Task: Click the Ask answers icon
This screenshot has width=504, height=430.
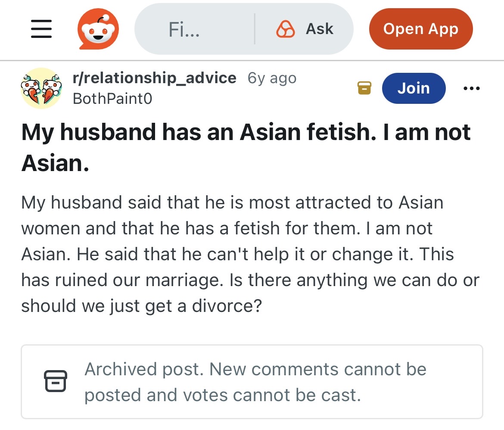Action: tap(285, 29)
